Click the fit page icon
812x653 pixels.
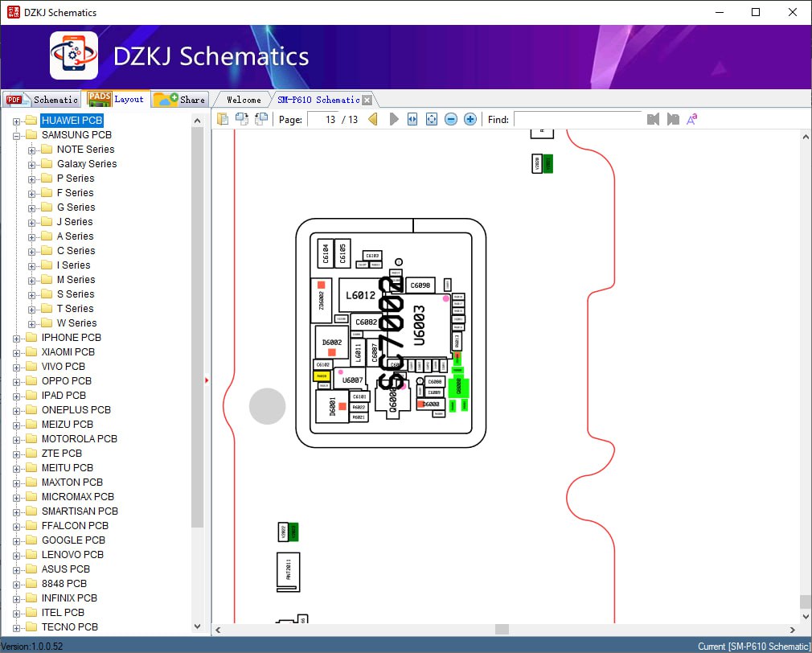click(432, 119)
